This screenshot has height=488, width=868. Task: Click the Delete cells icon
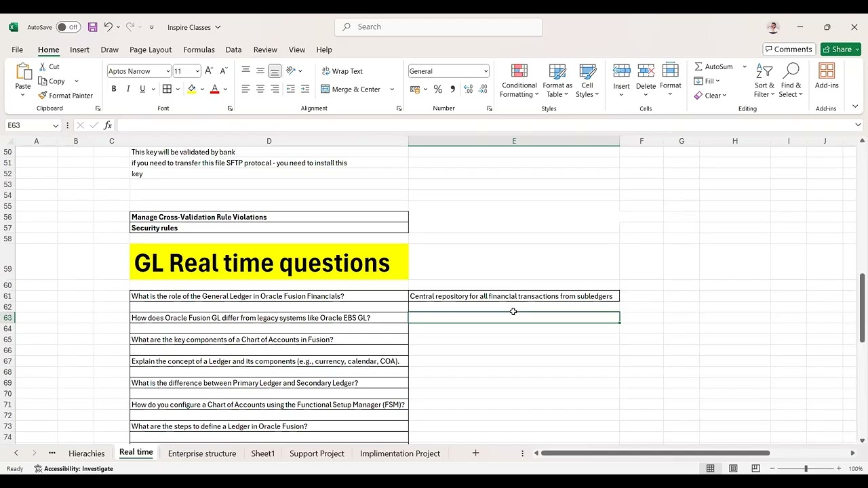point(646,71)
